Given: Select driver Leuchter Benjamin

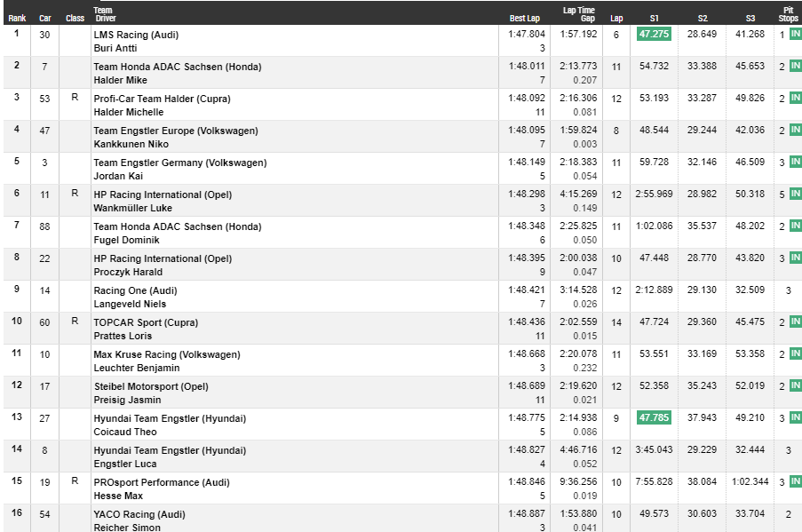Looking at the screenshot, I should coord(137,368).
